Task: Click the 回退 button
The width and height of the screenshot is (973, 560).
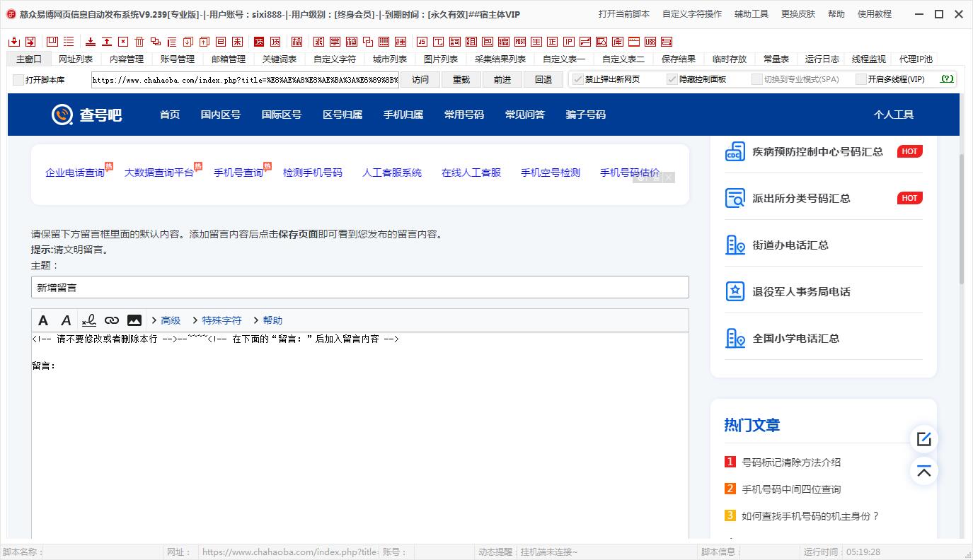Action: [x=543, y=80]
